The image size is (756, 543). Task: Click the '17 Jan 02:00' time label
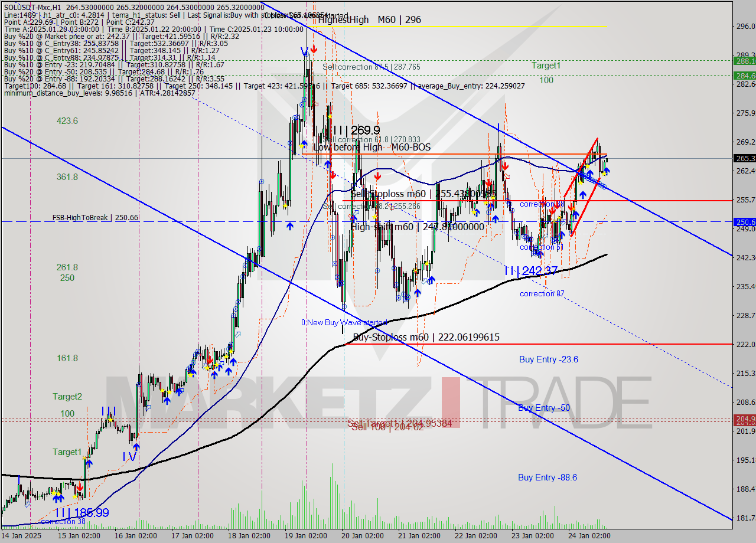(x=193, y=536)
